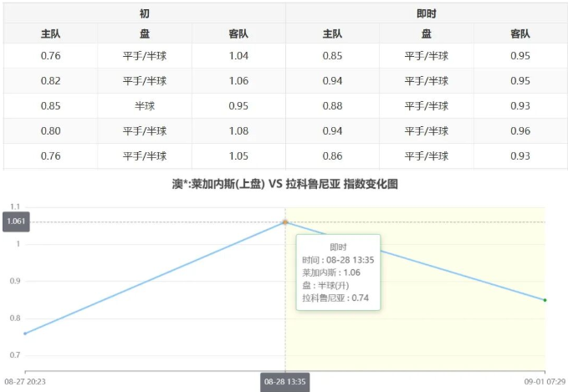Click the green end point of the line
Screen dimensions: 568x392
(x=545, y=300)
